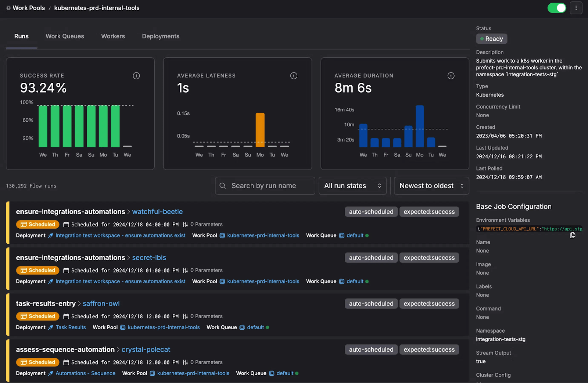588x383 pixels.
Task: Click the parameters icon on watchful-beetle run
Action: click(185, 225)
